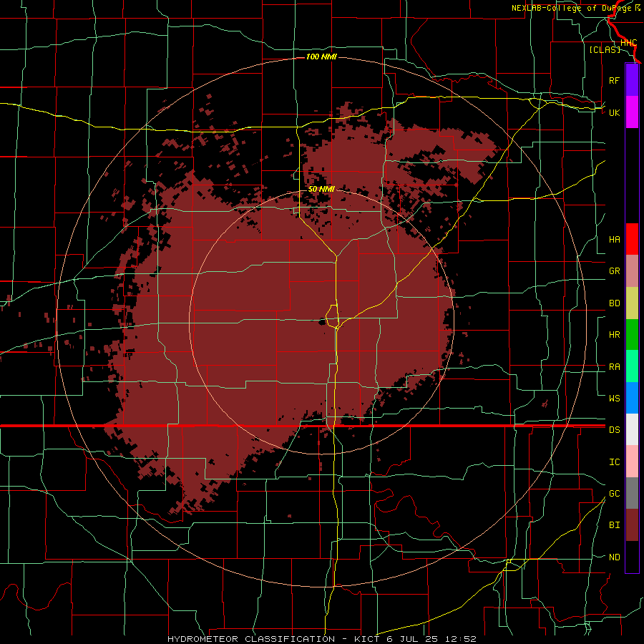Click the HA legend label
Viewport: 644px width, 644px height.
pos(614,239)
